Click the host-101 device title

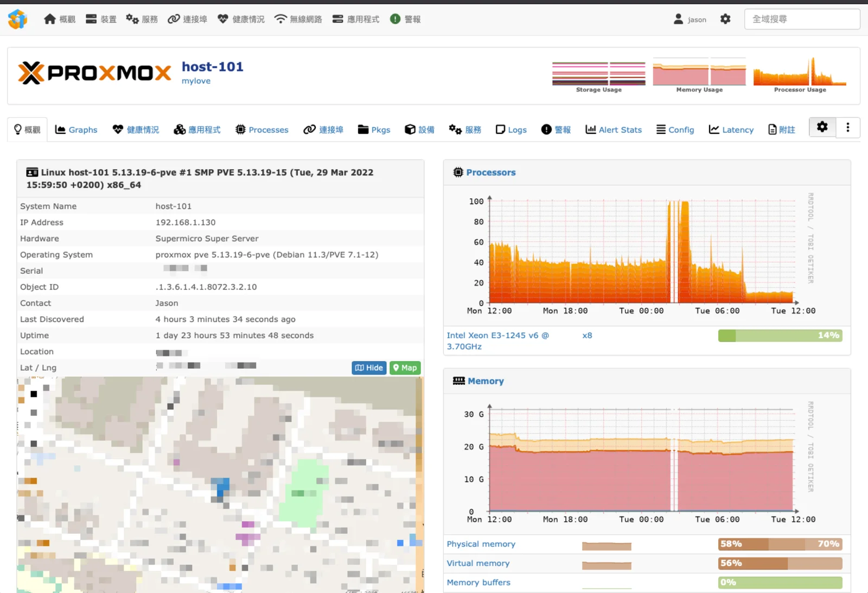pyautogui.click(x=212, y=67)
